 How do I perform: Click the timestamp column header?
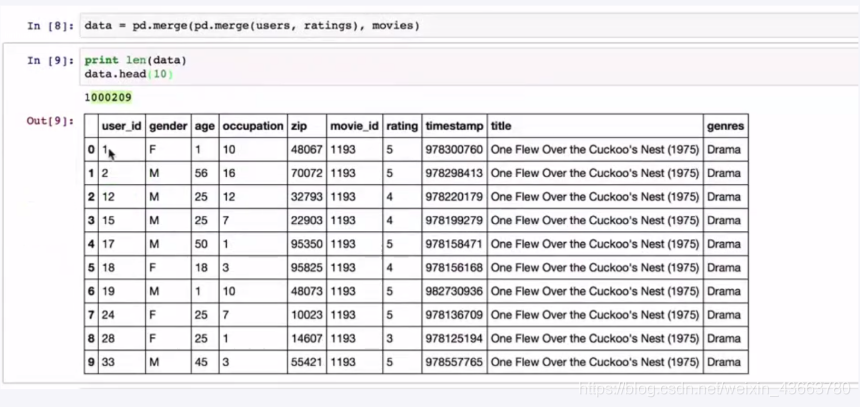[x=455, y=126]
